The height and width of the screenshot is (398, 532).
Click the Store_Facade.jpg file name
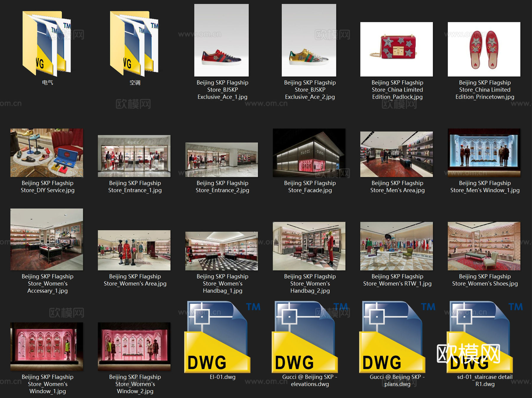coord(310,187)
